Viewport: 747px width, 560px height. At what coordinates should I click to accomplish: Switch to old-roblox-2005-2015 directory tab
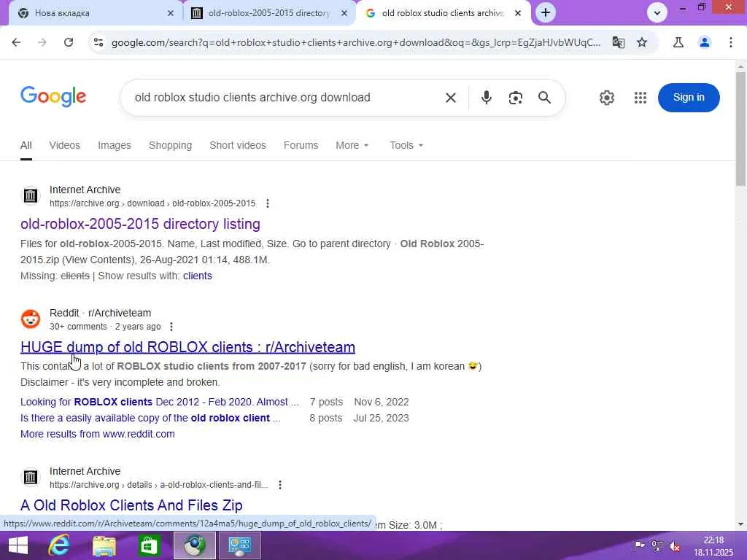(269, 13)
